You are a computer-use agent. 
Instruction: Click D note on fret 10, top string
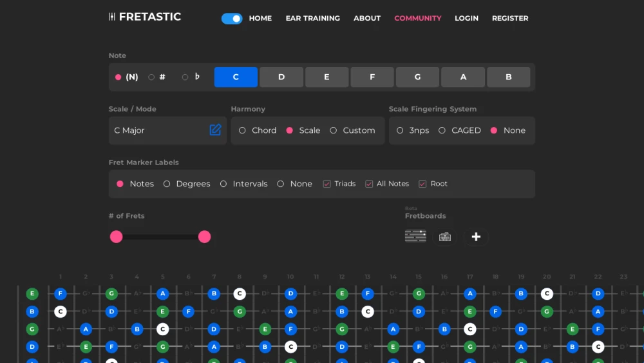(x=291, y=293)
